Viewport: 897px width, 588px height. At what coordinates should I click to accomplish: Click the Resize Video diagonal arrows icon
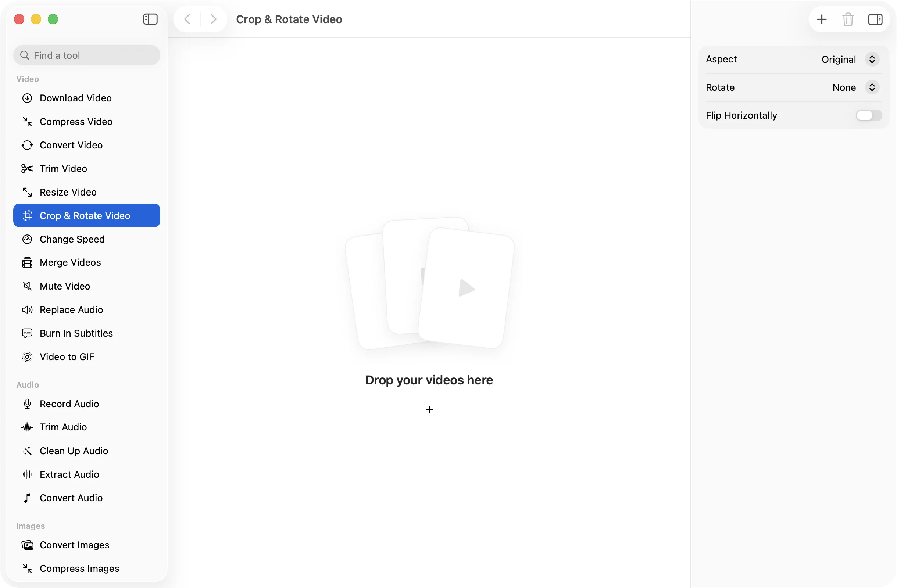click(x=27, y=192)
